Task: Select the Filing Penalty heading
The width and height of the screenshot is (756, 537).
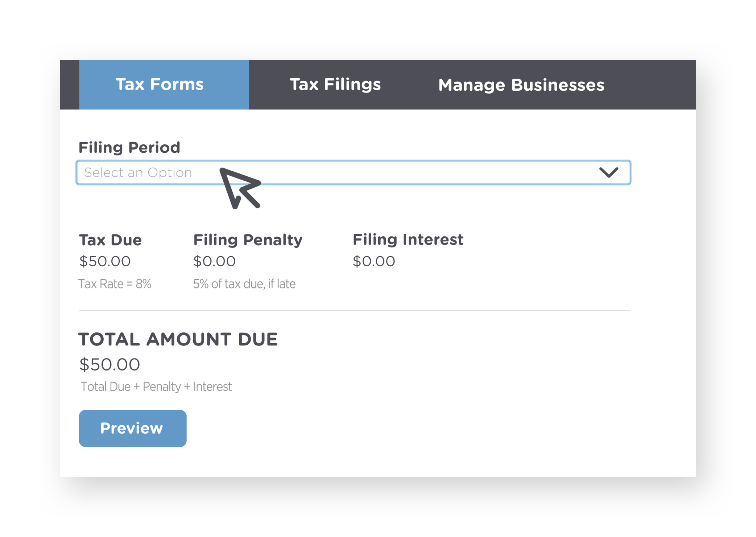Action: (248, 240)
